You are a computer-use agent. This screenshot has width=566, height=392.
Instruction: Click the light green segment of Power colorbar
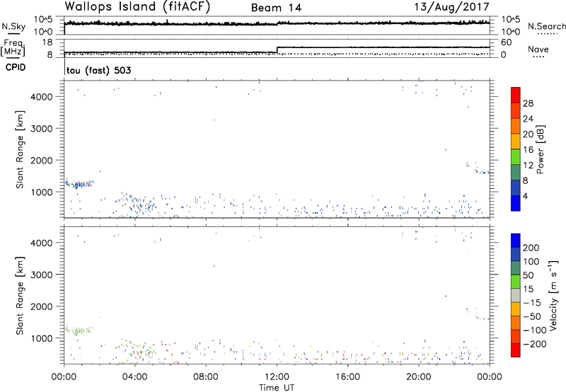[516, 156]
